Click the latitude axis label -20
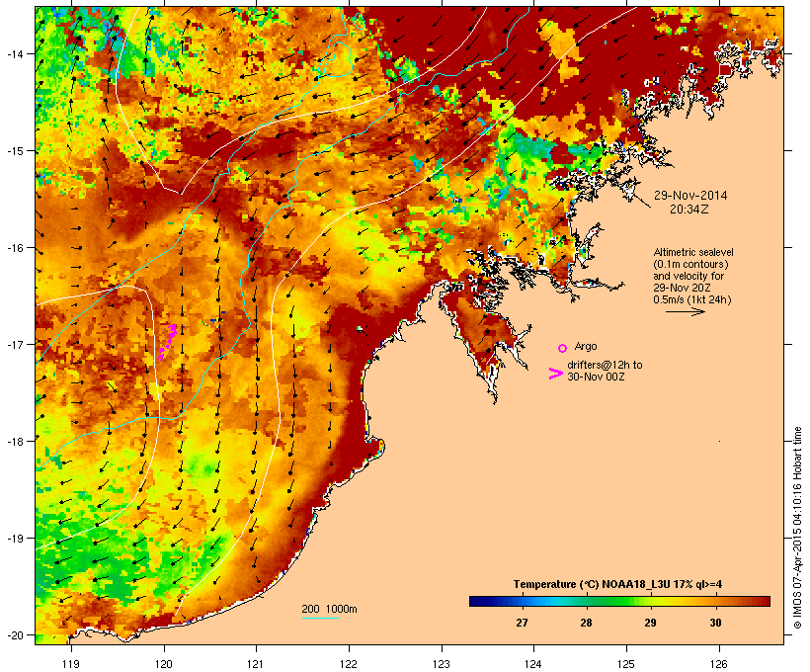810x672 pixels. click(15, 634)
